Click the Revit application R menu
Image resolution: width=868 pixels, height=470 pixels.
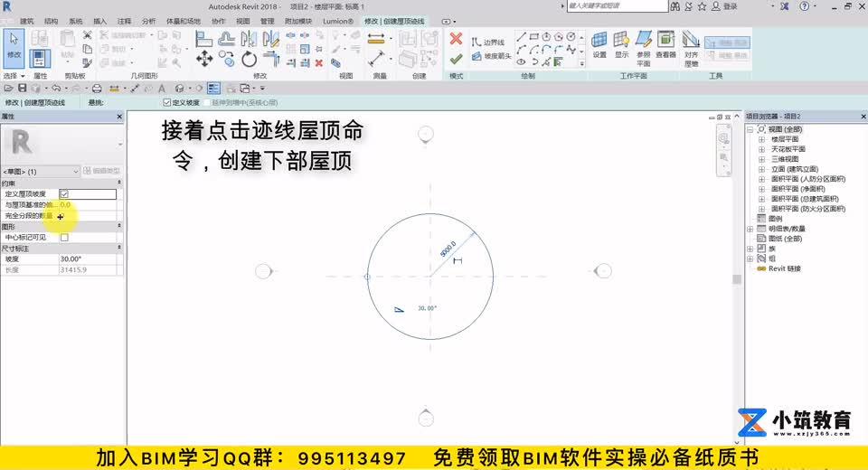pyautogui.click(x=6, y=6)
